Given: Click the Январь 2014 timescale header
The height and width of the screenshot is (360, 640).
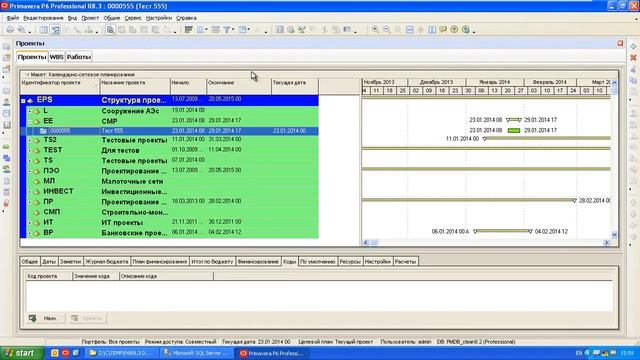Looking at the screenshot, I should click(495, 82).
